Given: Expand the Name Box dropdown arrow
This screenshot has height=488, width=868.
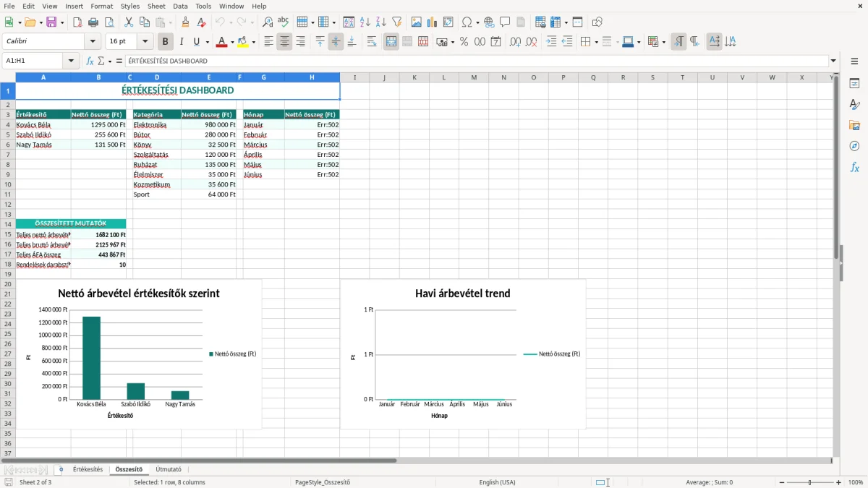Looking at the screenshot, I should click(x=72, y=61).
